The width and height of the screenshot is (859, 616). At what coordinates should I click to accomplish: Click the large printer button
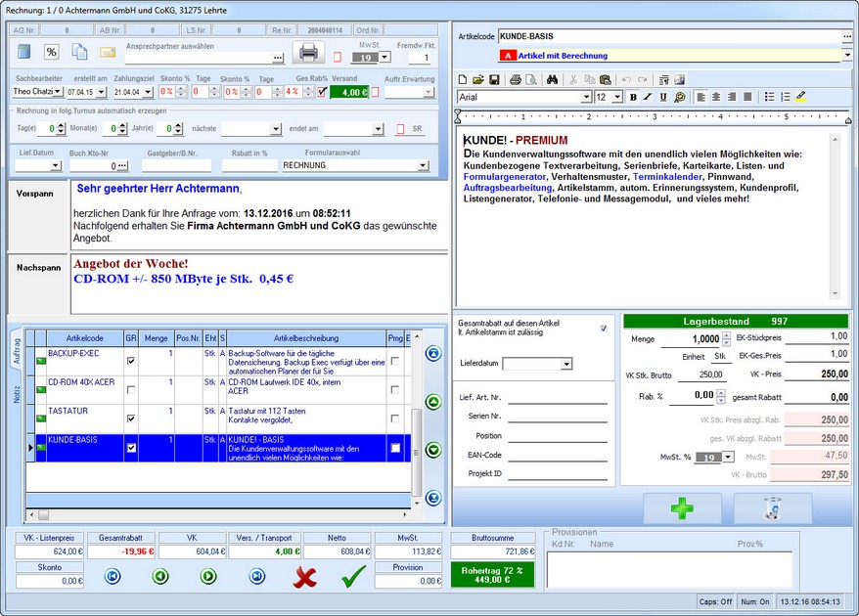308,53
